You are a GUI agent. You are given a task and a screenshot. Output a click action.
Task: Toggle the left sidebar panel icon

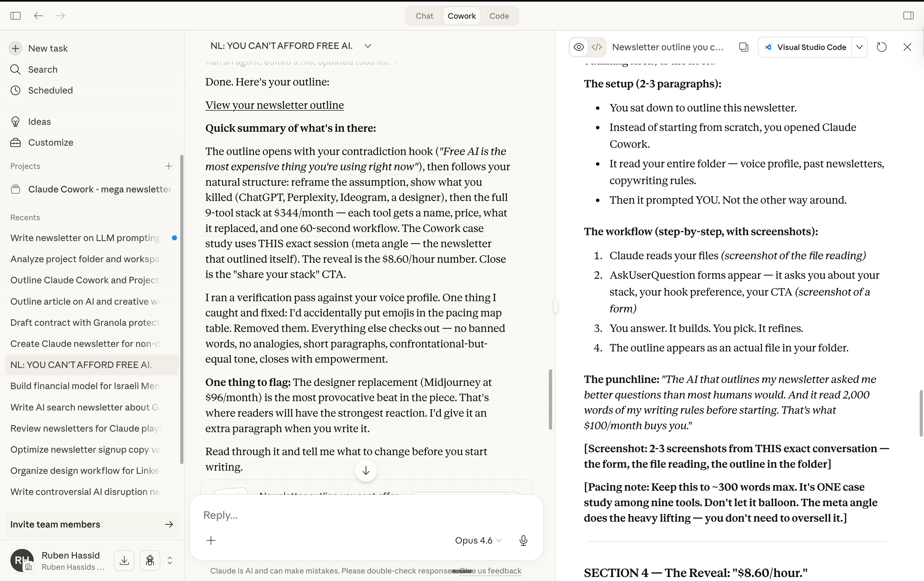click(x=15, y=16)
